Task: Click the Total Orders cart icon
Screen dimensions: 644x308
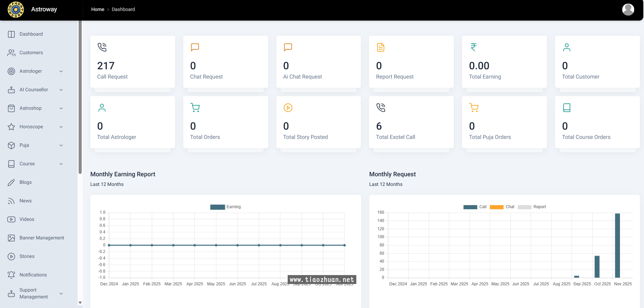Action: (195, 108)
